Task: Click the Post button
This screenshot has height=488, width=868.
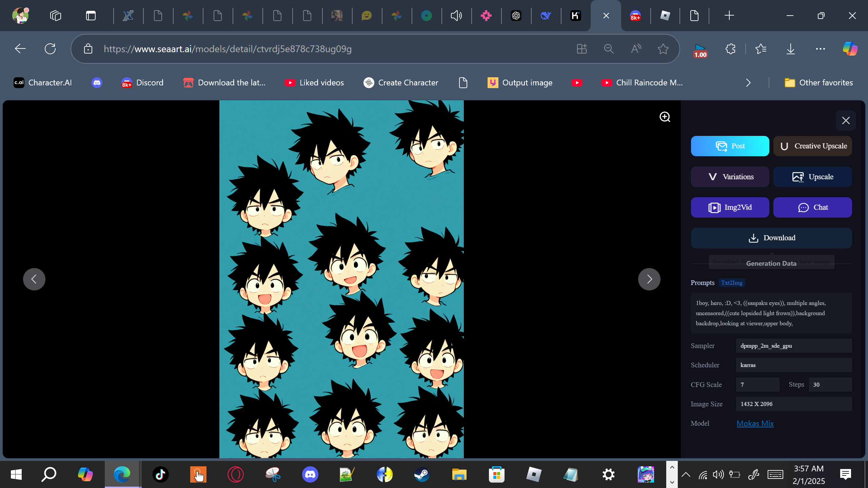Action: pos(730,146)
